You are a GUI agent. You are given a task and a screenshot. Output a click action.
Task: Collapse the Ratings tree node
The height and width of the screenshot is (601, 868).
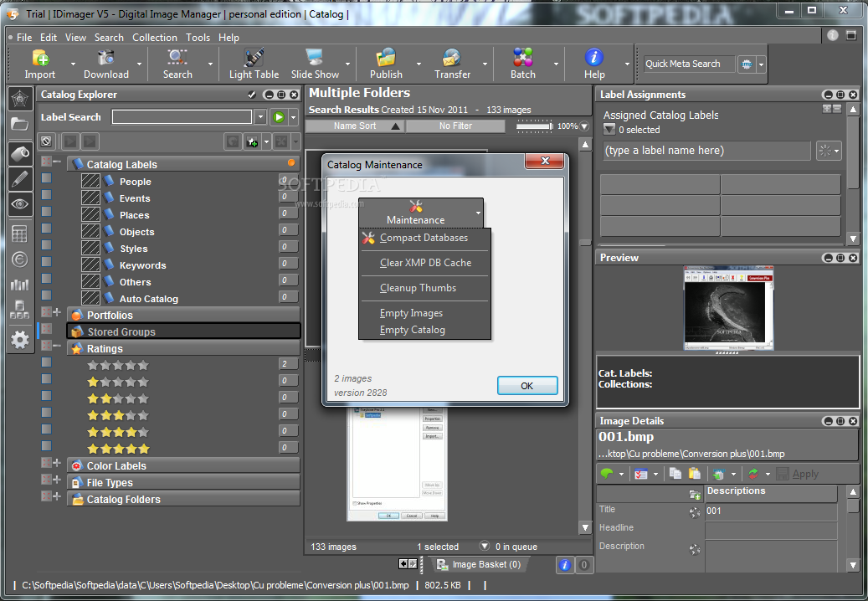pyautogui.click(x=57, y=346)
